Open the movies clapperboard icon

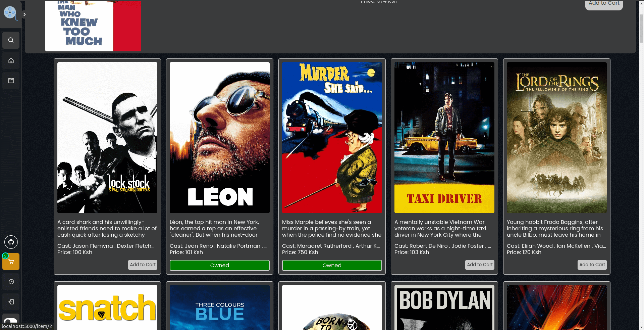(11, 81)
